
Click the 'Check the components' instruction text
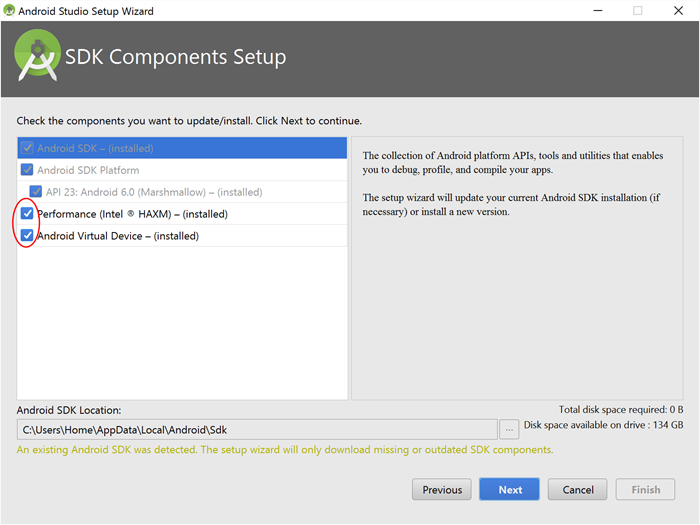tap(189, 121)
